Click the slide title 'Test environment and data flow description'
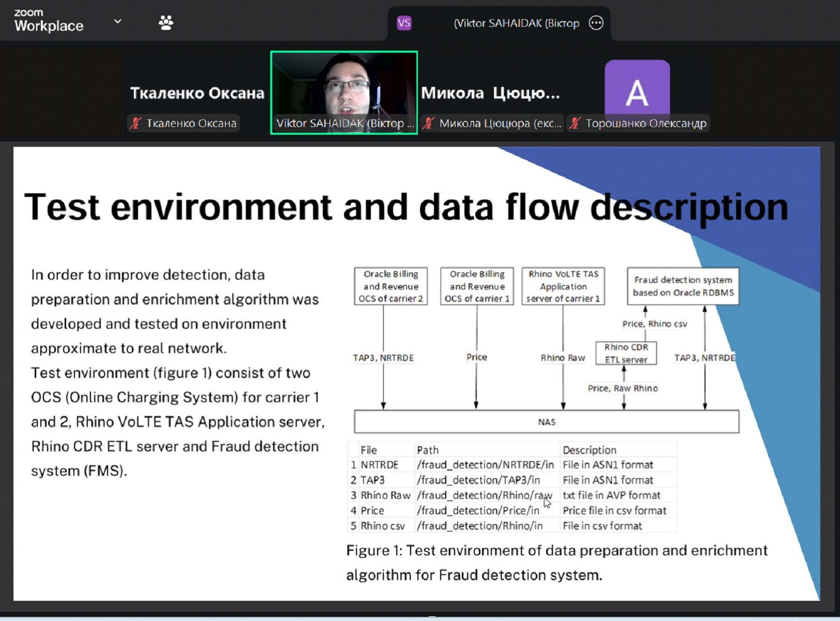840x621 pixels. pyautogui.click(x=406, y=207)
